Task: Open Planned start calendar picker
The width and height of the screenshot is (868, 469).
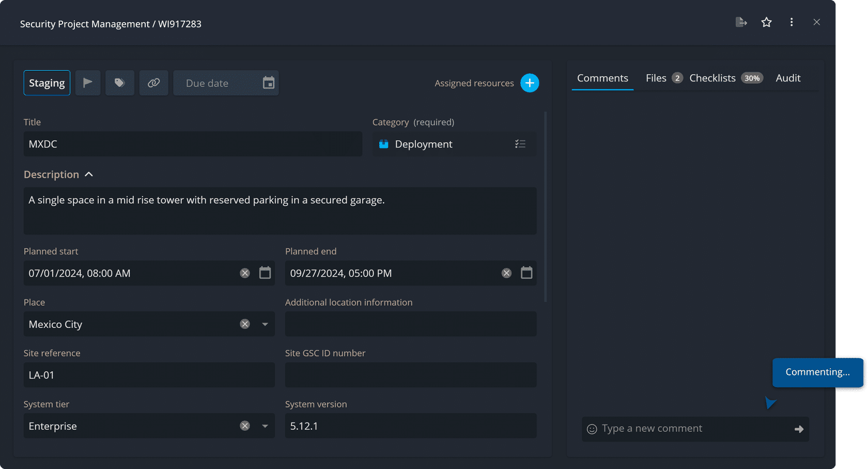Action: (x=265, y=273)
